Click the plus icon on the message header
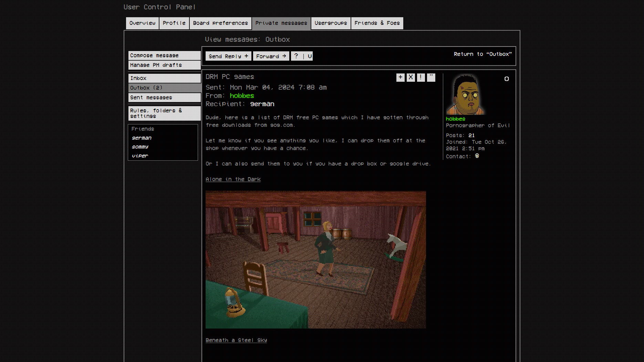Screen dimensions: 644x362 click(x=400, y=78)
